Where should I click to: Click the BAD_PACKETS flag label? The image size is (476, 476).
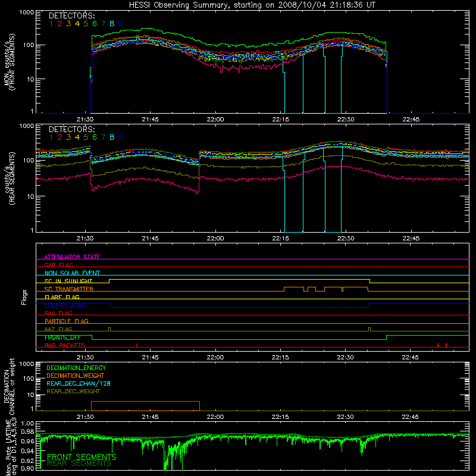(65, 345)
